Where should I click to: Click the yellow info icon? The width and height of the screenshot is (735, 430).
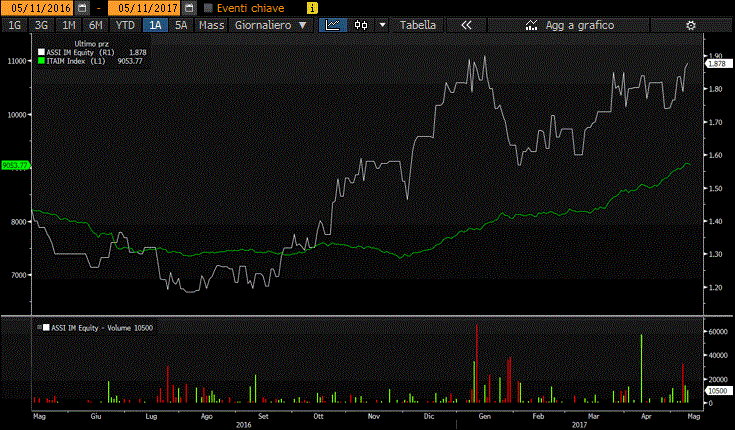point(313,7)
